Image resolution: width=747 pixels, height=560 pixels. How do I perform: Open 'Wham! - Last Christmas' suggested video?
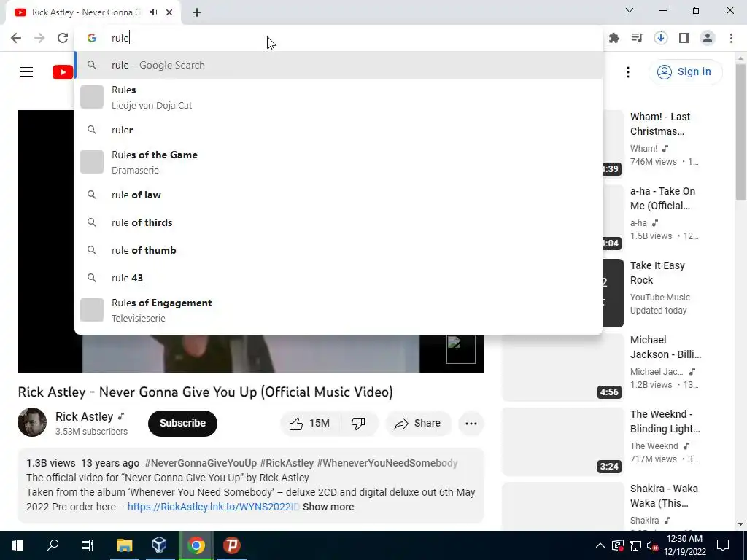660,124
